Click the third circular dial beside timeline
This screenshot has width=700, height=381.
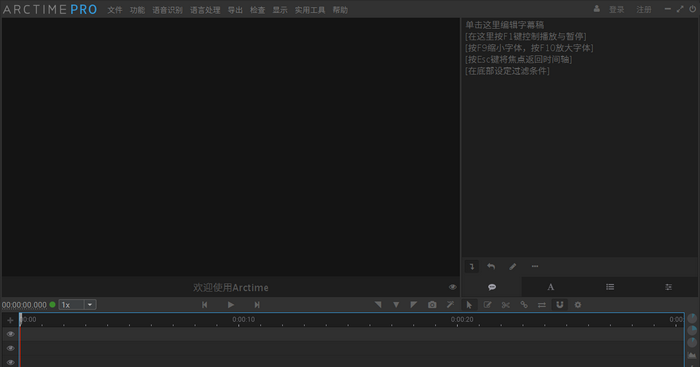[692, 342]
